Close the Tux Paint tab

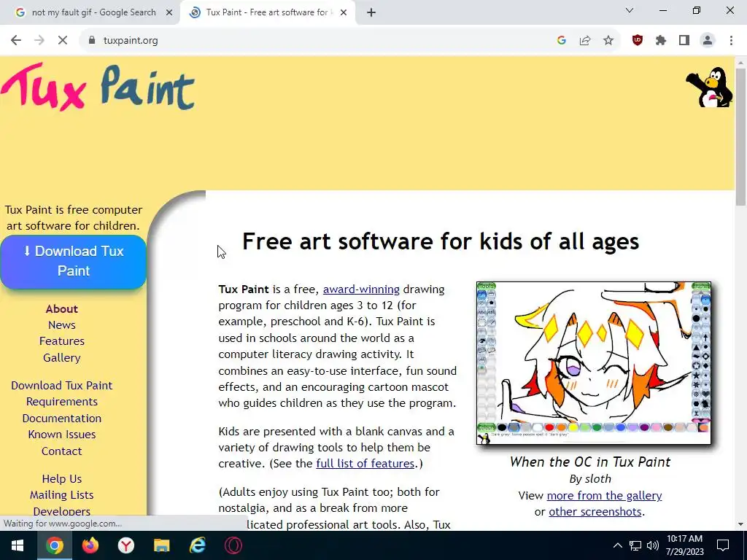344,13
